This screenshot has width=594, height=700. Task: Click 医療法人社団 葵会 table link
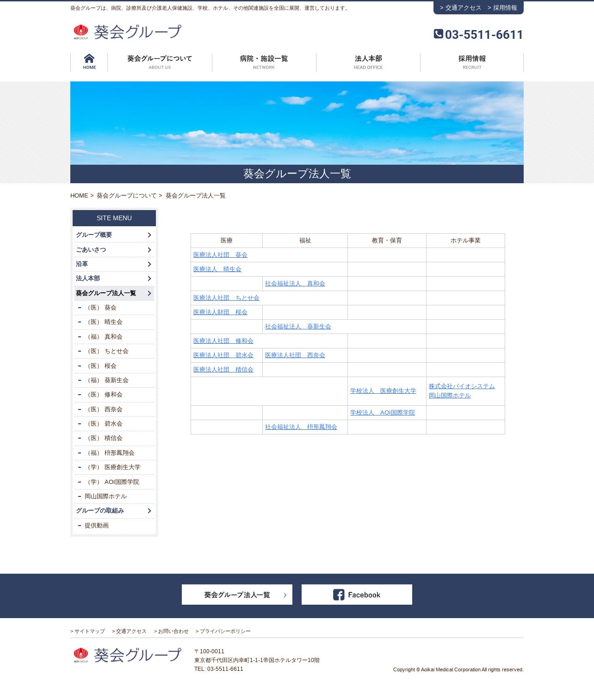(220, 255)
